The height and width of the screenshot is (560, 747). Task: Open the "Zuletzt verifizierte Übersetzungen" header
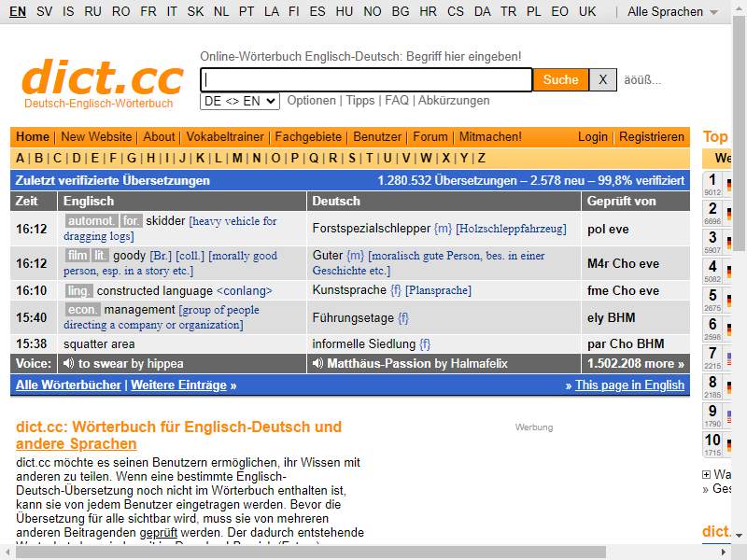click(x=113, y=180)
